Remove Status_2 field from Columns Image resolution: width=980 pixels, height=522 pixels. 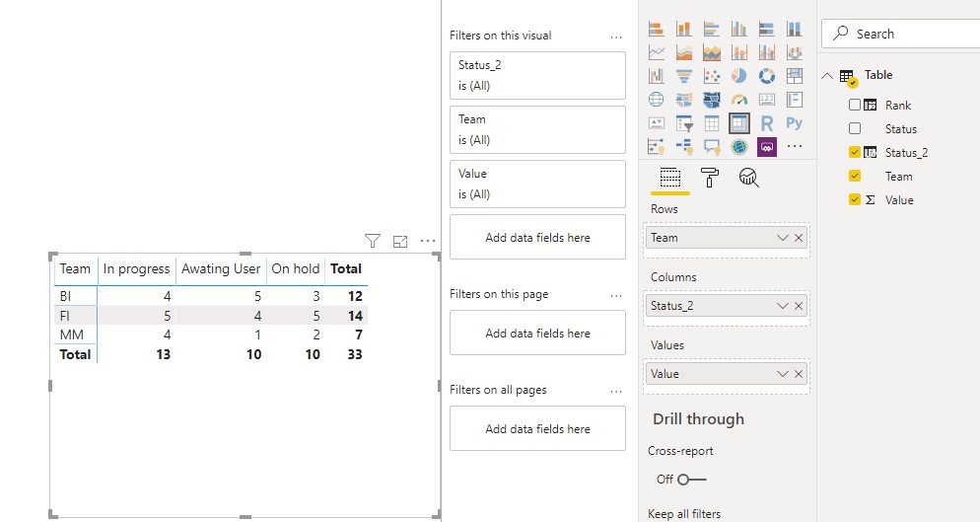(x=799, y=306)
